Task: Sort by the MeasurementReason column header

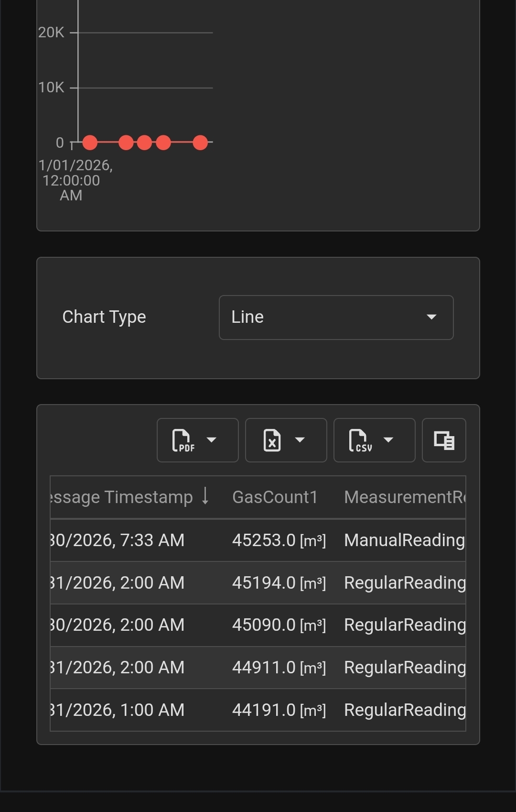Action: (x=405, y=497)
